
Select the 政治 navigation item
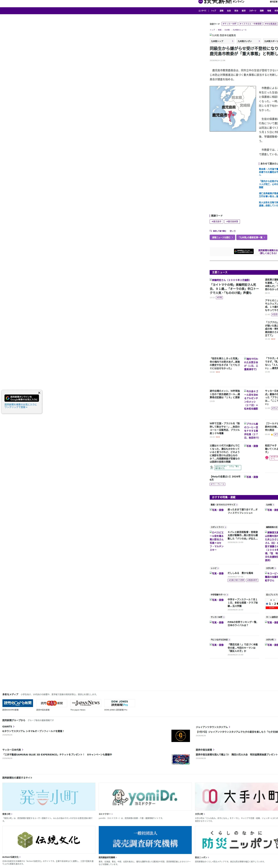click(236, 11)
